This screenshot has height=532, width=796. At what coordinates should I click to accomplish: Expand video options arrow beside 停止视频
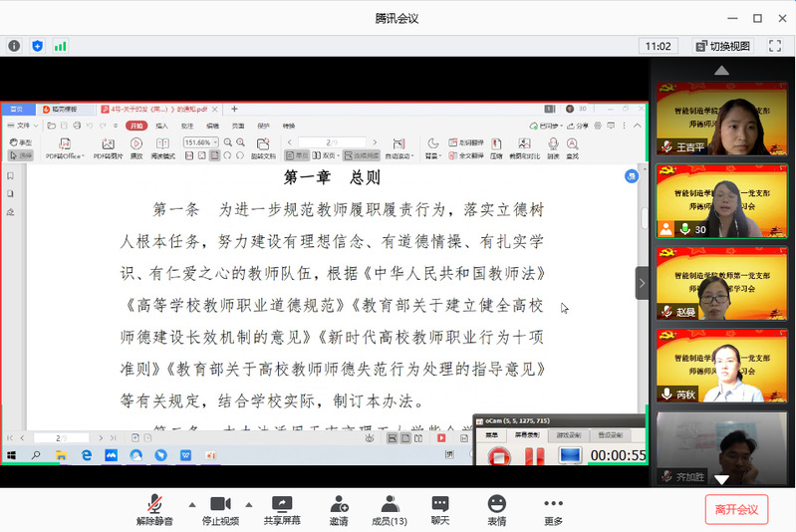[x=249, y=503]
